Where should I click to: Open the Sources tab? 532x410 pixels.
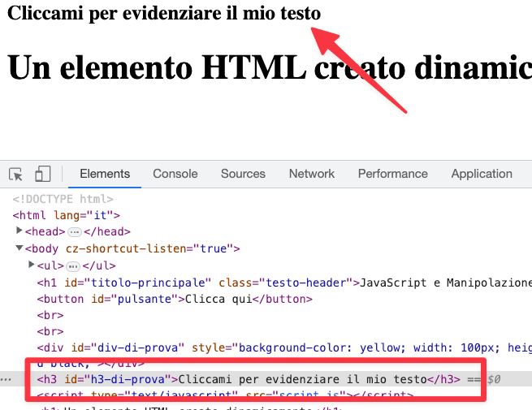(x=243, y=174)
